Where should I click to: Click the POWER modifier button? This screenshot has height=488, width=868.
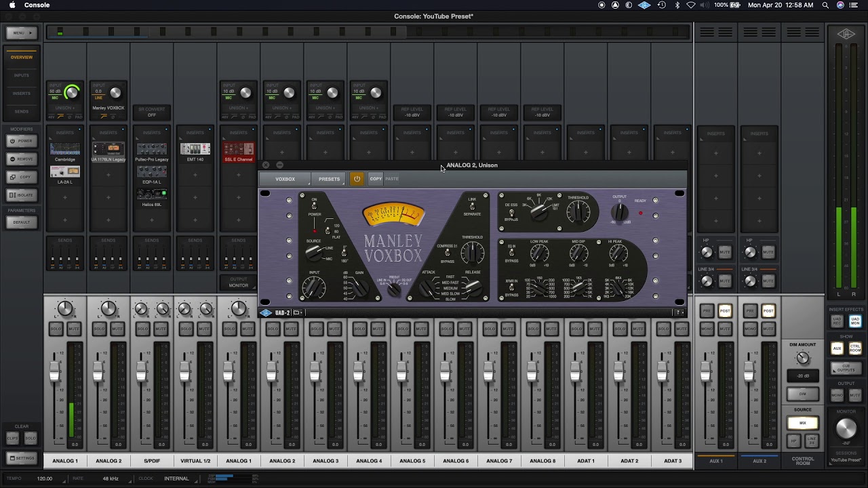[21, 141]
